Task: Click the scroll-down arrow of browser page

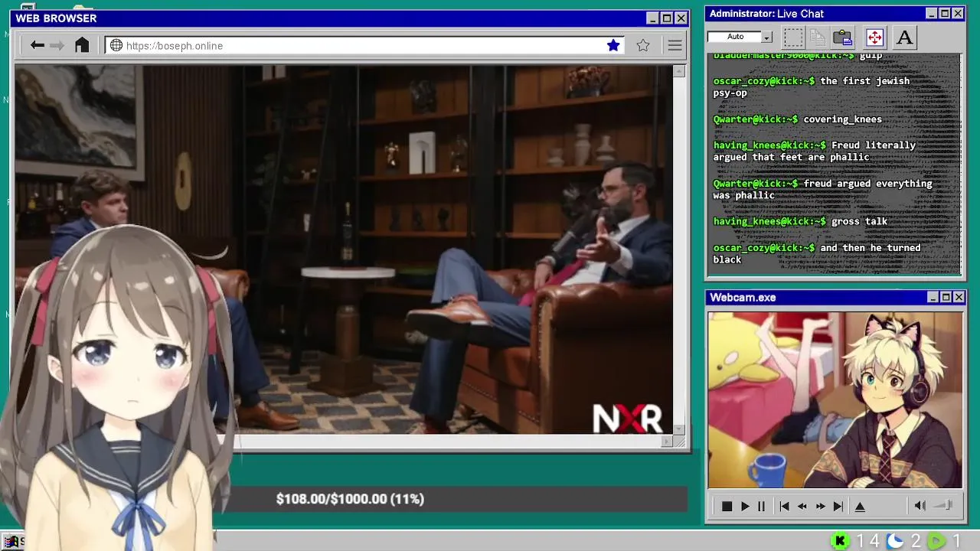Action: click(x=679, y=429)
